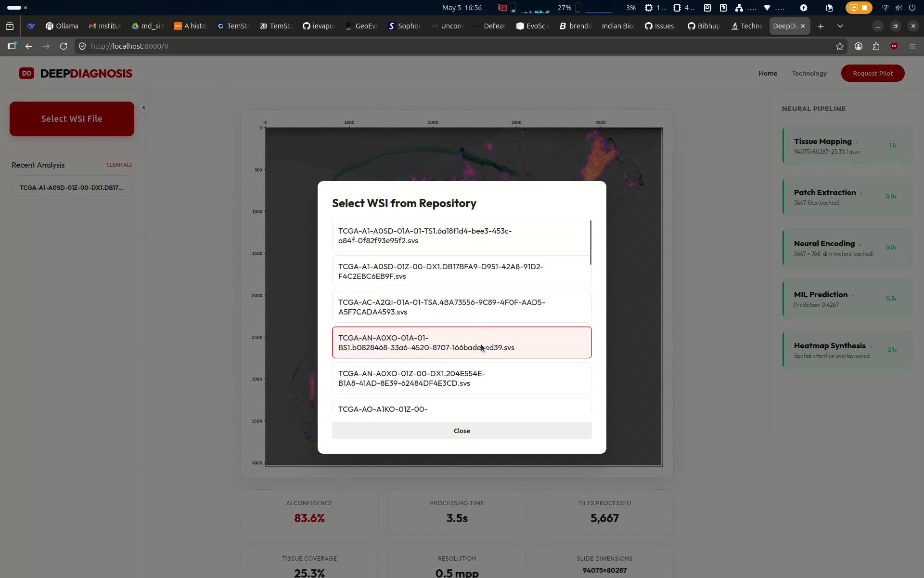The height and width of the screenshot is (578, 924).
Task: Click the Processing Time 3.5s value
Action: tap(457, 518)
